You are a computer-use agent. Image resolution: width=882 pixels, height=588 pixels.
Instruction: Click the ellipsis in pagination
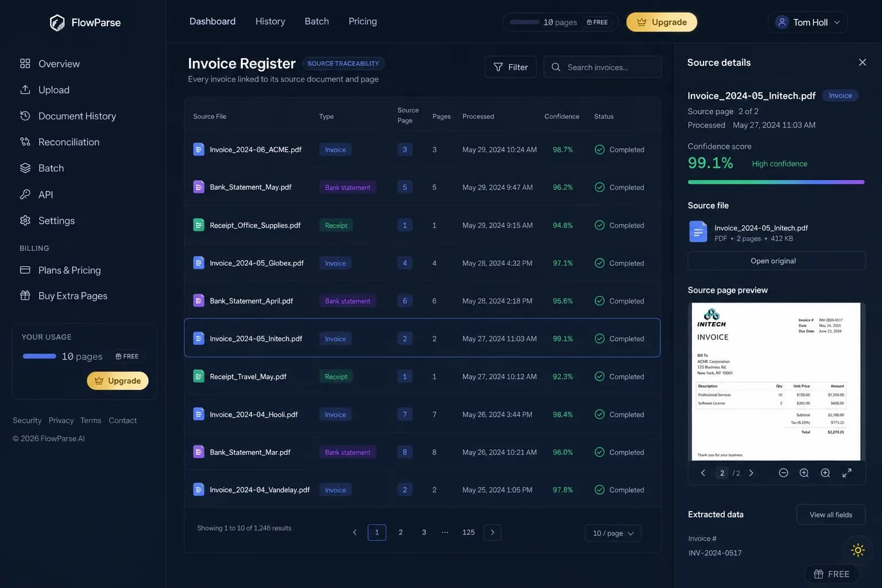445,532
